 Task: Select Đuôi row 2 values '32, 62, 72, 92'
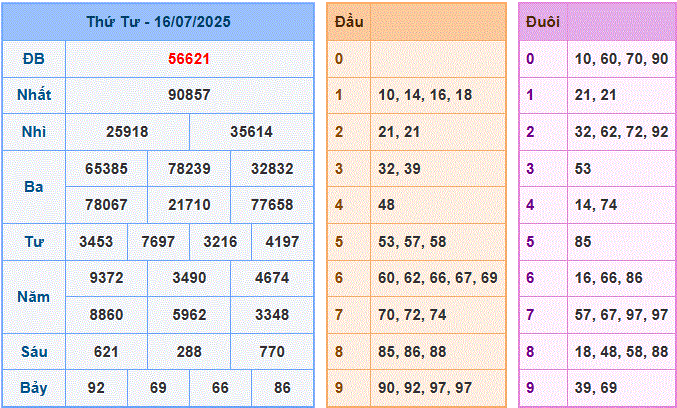tap(621, 132)
